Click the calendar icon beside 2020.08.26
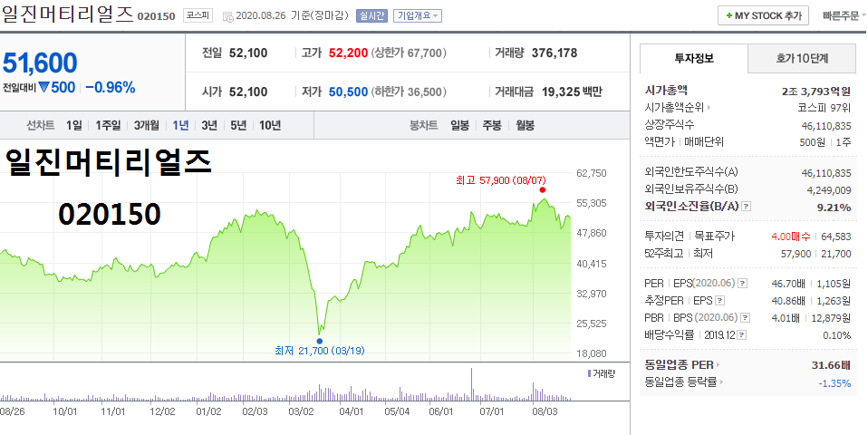 click(x=227, y=16)
